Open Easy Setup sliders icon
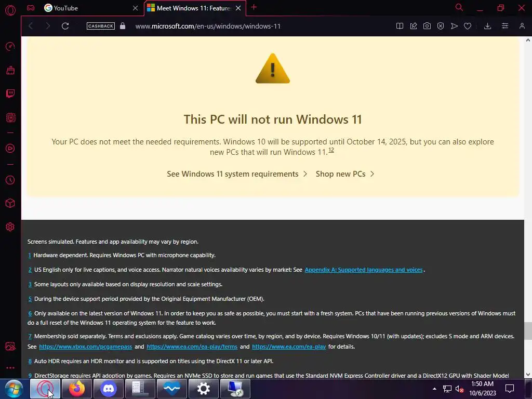The image size is (532, 399). pyautogui.click(x=505, y=26)
